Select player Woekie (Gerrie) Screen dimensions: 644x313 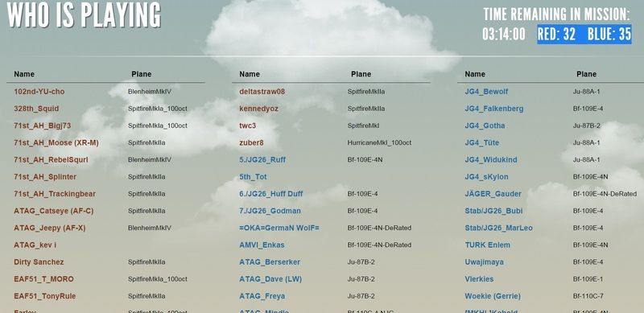[x=493, y=296]
